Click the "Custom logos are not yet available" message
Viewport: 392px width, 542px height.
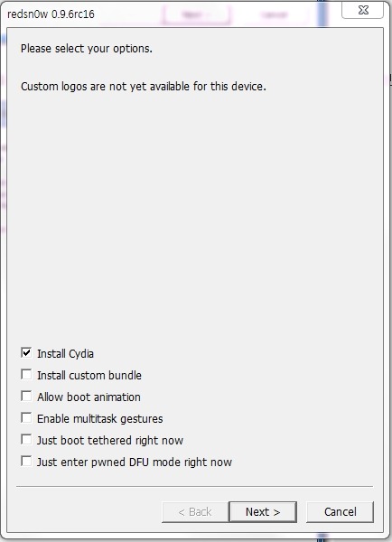(x=144, y=86)
